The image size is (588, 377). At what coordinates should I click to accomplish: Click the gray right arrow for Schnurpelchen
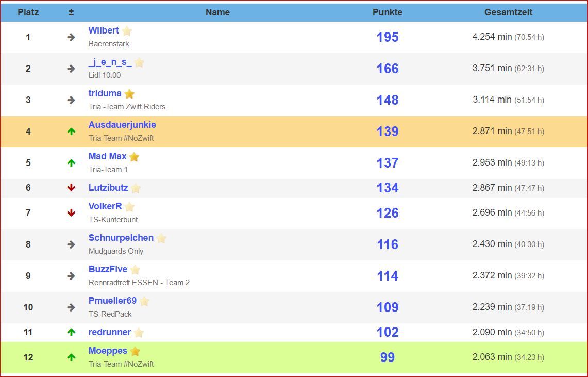[71, 244]
